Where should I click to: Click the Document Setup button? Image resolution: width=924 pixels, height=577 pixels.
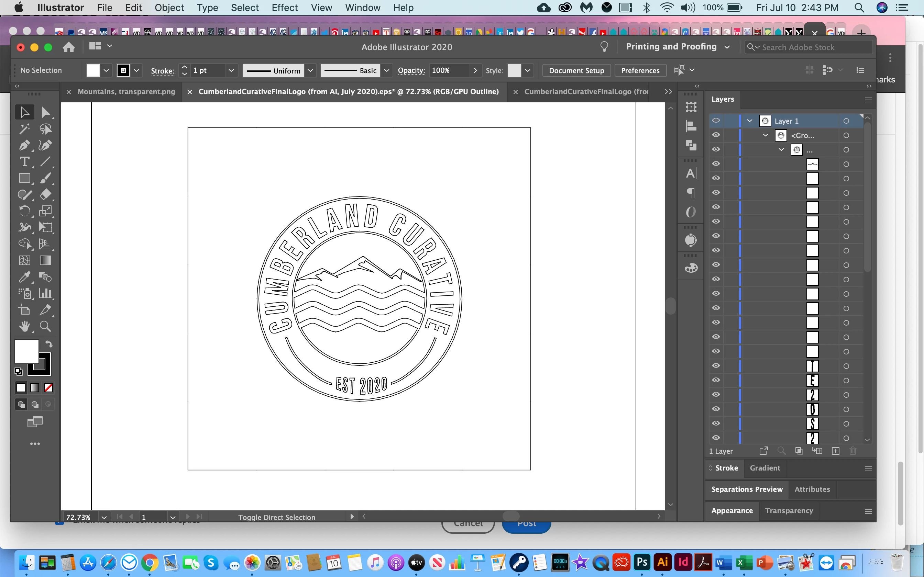[576, 71]
